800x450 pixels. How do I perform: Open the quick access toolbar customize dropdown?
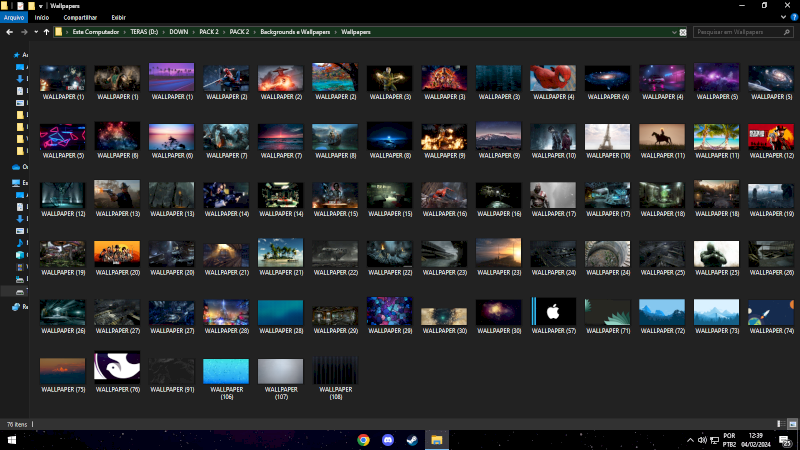40,6
